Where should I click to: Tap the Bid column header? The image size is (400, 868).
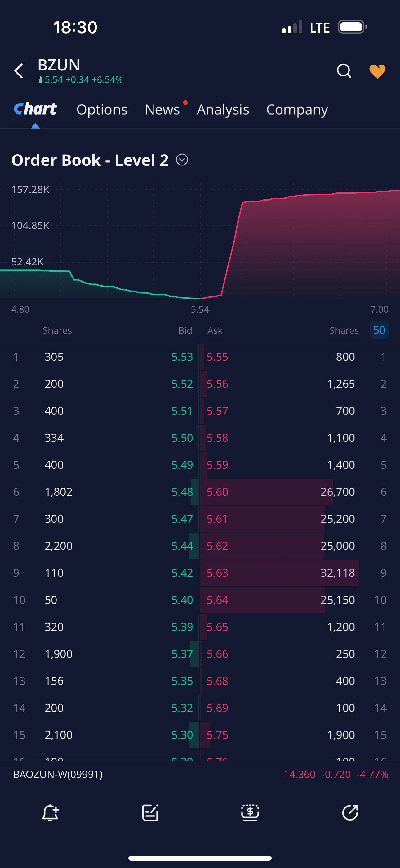185,330
